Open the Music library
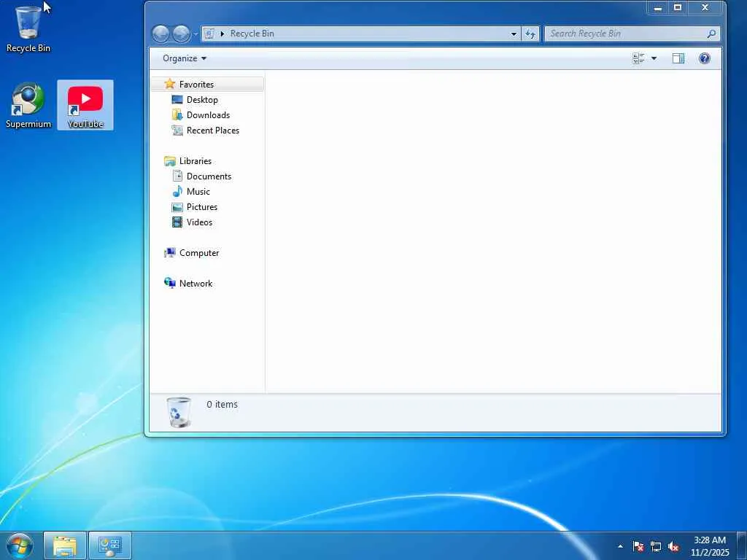The width and height of the screenshot is (747, 560). coord(198,192)
